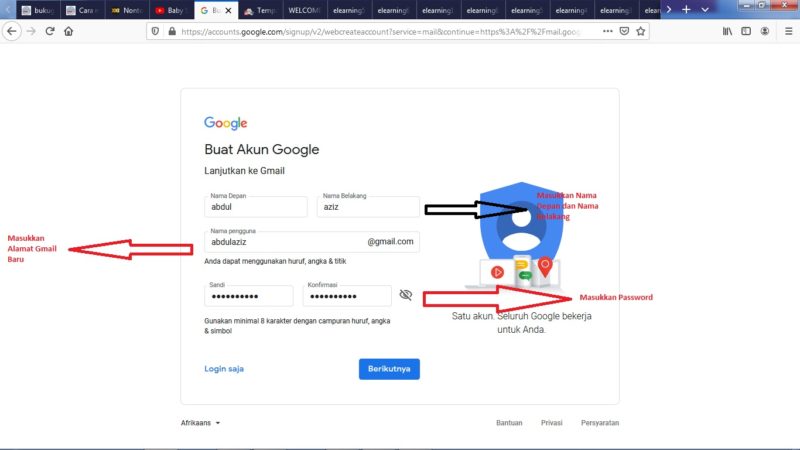Click the forward navigation arrow
The width and height of the screenshot is (800, 450).
pos(31,31)
